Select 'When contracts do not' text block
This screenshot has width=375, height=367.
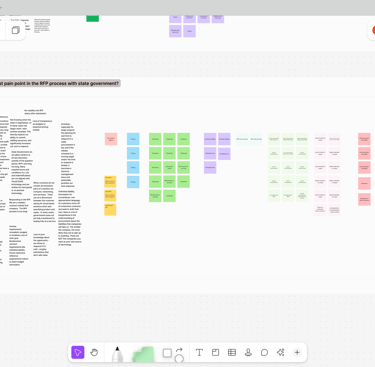(44, 202)
